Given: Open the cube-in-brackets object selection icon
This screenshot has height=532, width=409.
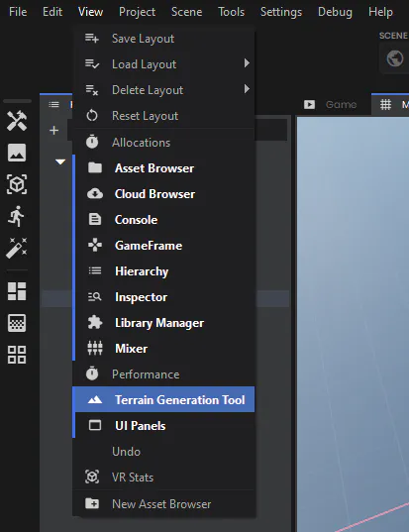Looking at the screenshot, I should click(x=17, y=184).
